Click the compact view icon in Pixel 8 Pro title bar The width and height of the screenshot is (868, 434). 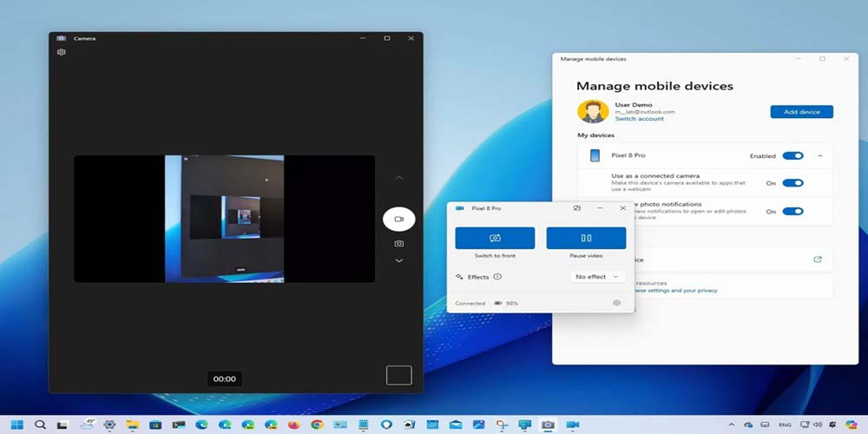(x=577, y=208)
